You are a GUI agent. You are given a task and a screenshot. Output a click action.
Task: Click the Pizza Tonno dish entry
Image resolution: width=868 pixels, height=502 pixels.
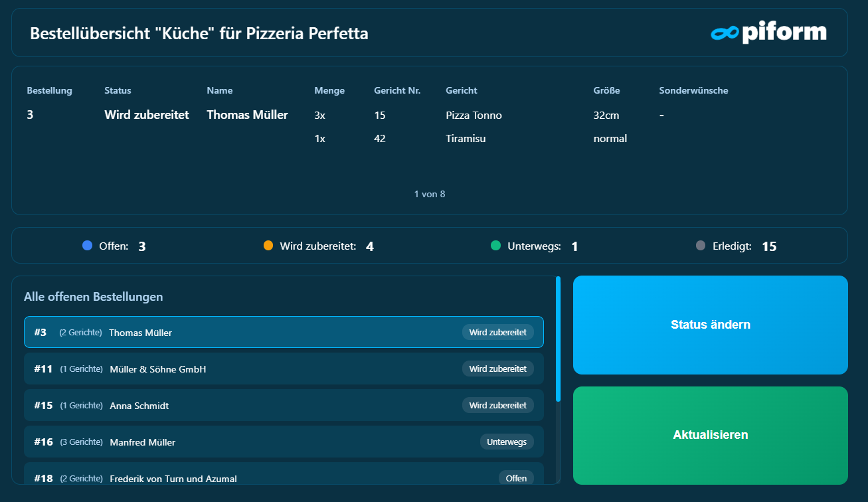pos(474,116)
